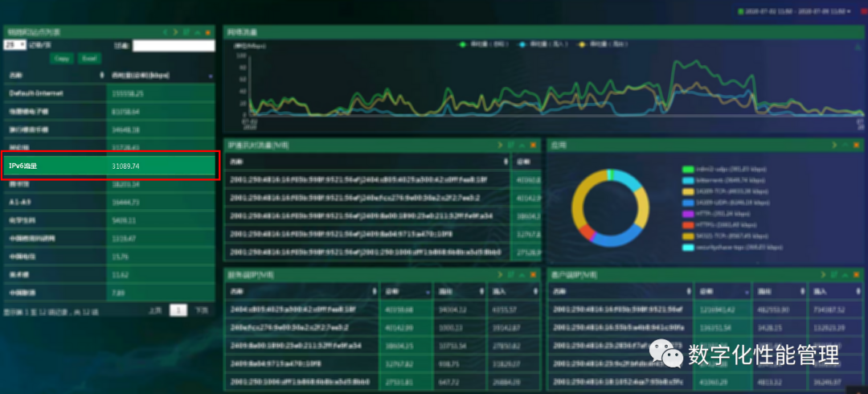Image resolution: width=868 pixels, height=394 pixels.
Task: Click green edit icon in IP conversation traffic panel header
Action: point(511,146)
